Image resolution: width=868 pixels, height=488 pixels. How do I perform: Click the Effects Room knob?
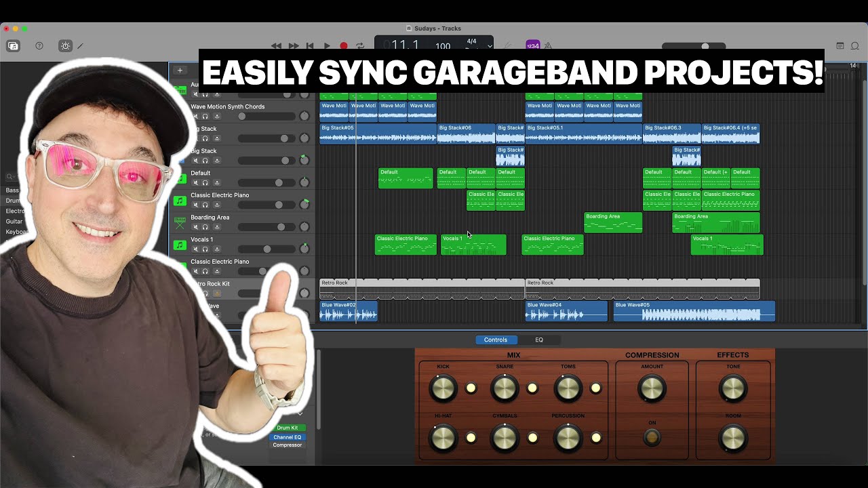[733, 438]
